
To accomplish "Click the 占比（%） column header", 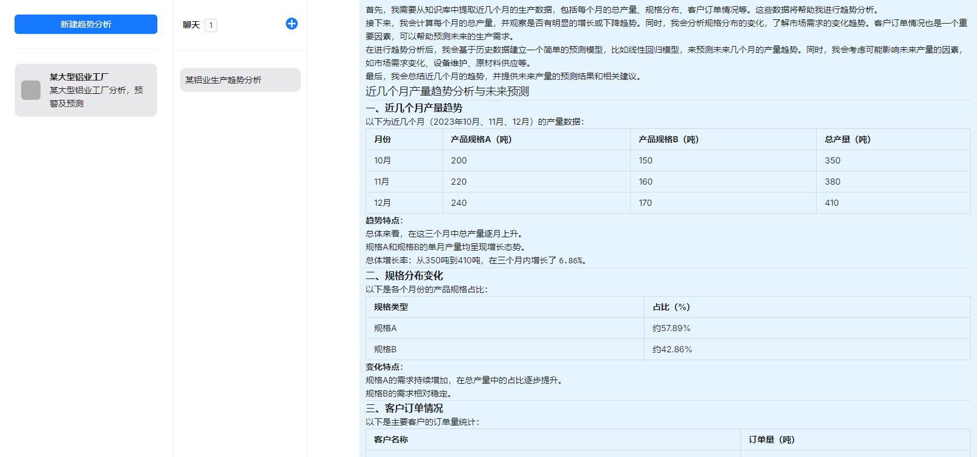I will [671, 307].
